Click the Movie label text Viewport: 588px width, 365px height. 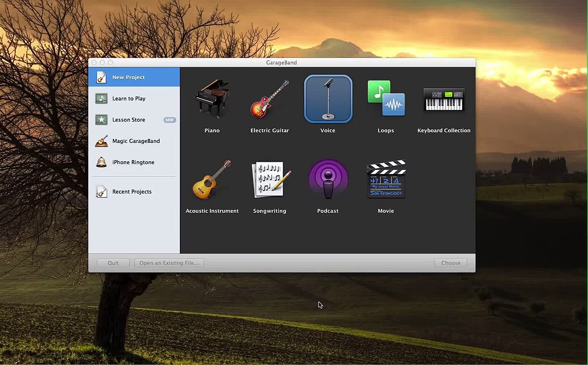(x=386, y=211)
